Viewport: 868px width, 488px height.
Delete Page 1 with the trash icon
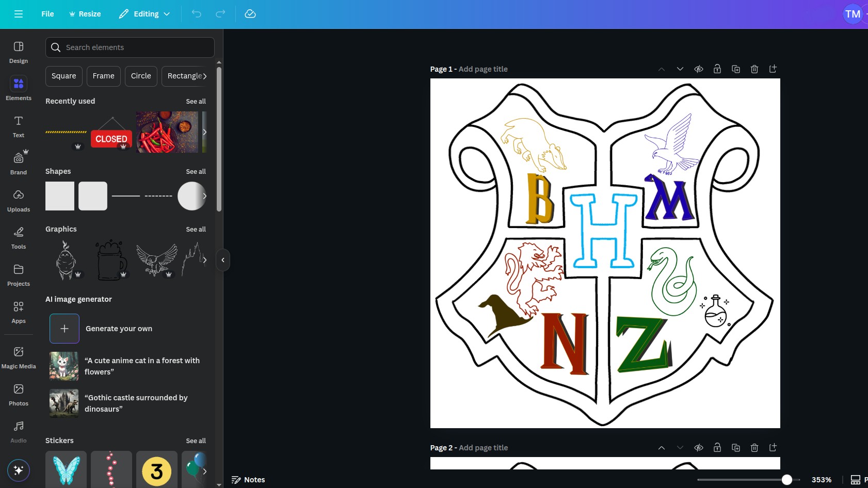754,69
